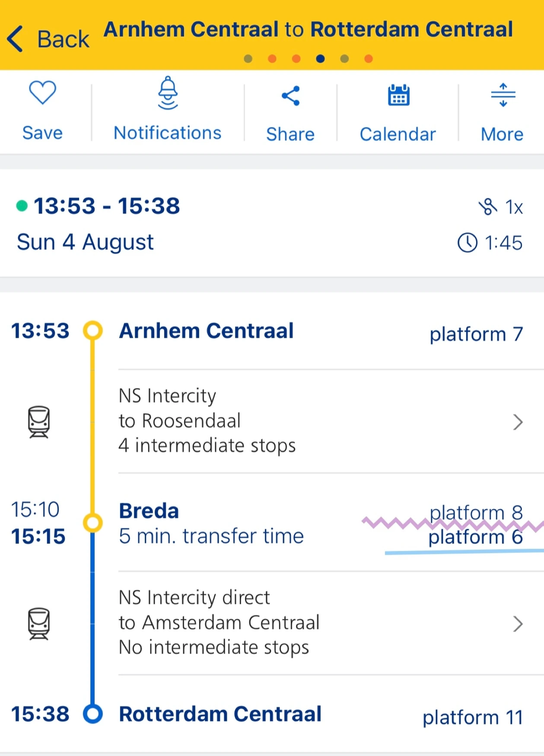
Task: Expand NS Intercity direct to Amsterdam chevron
Action: (x=518, y=624)
